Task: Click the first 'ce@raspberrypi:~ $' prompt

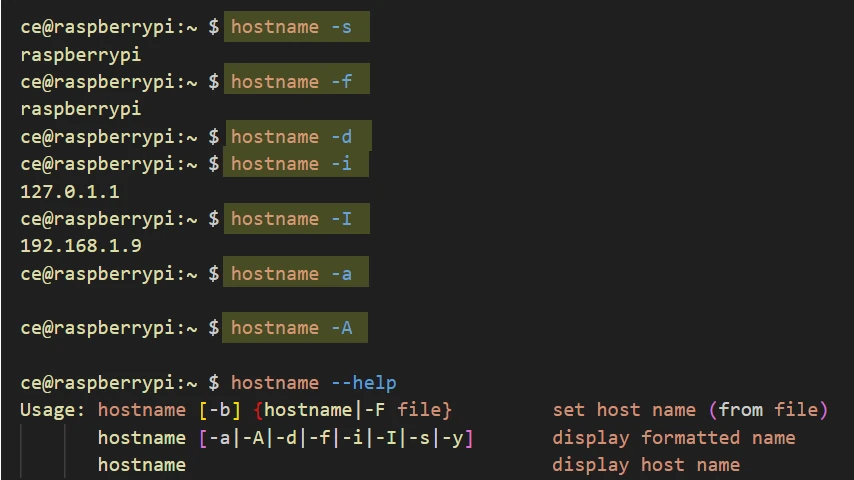Action: point(119,27)
